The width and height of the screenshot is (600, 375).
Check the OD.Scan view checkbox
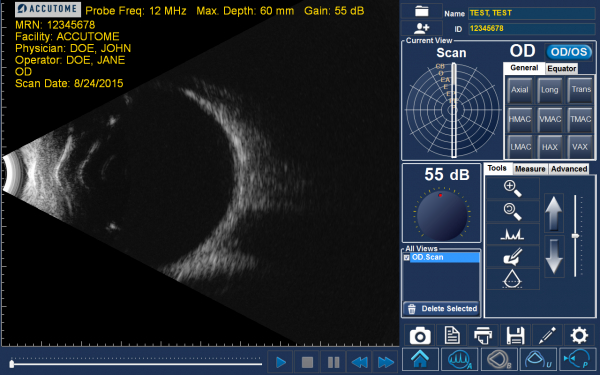point(406,258)
